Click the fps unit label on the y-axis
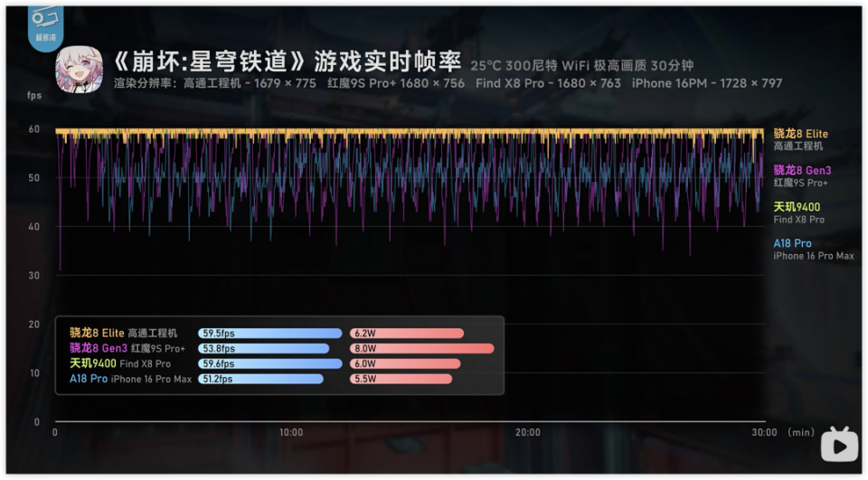Image resolution: width=868 pixels, height=480 pixels. [x=34, y=96]
